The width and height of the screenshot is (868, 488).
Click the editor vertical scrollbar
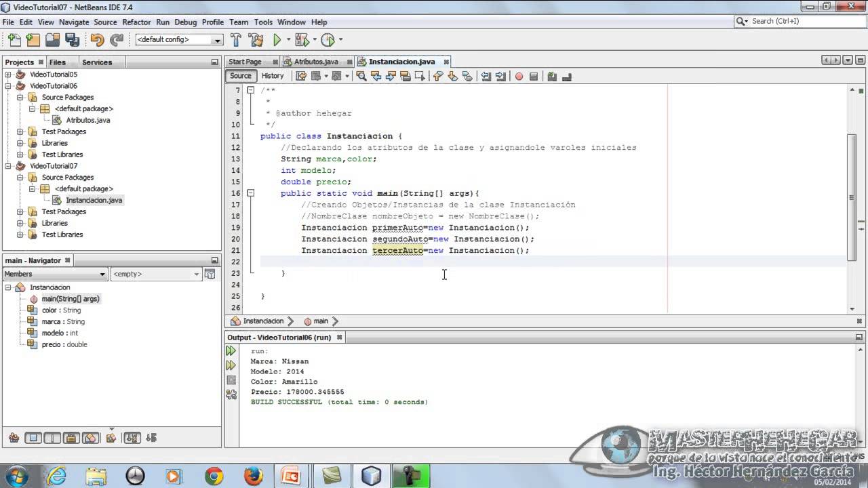coord(852,198)
